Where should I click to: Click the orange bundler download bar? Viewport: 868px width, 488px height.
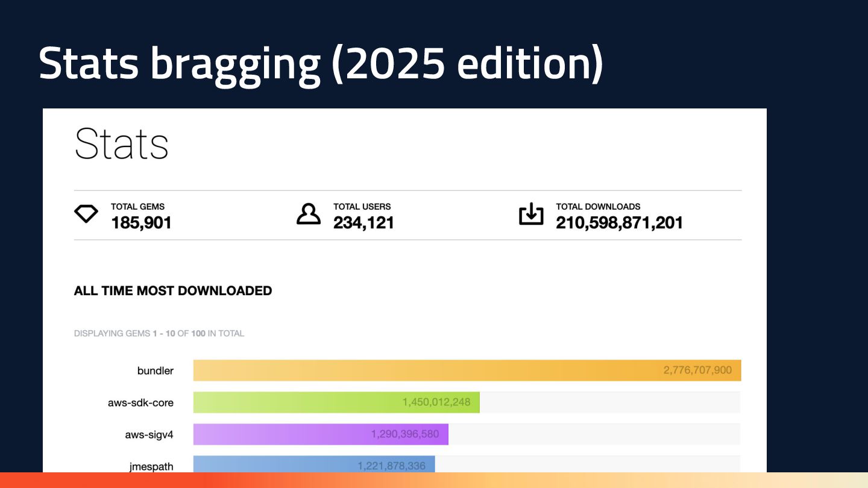click(467, 371)
